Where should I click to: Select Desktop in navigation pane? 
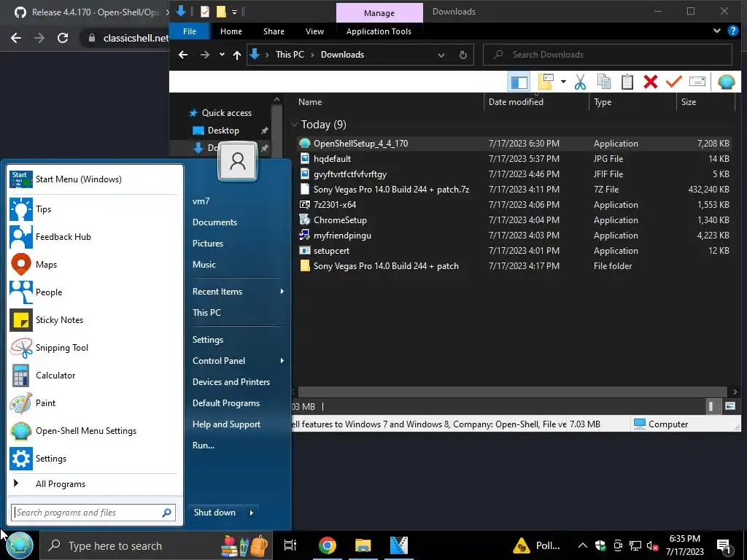point(223,131)
